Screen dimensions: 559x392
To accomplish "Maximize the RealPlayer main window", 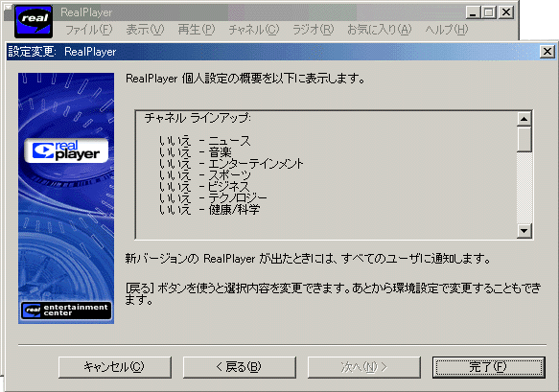I will (489, 12).
